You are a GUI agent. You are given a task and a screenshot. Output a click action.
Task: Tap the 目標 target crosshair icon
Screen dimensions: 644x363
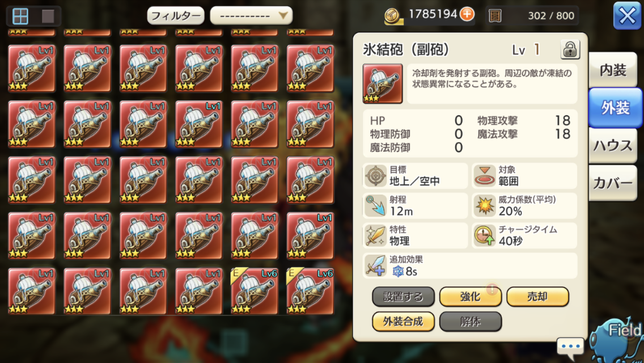(x=375, y=175)
